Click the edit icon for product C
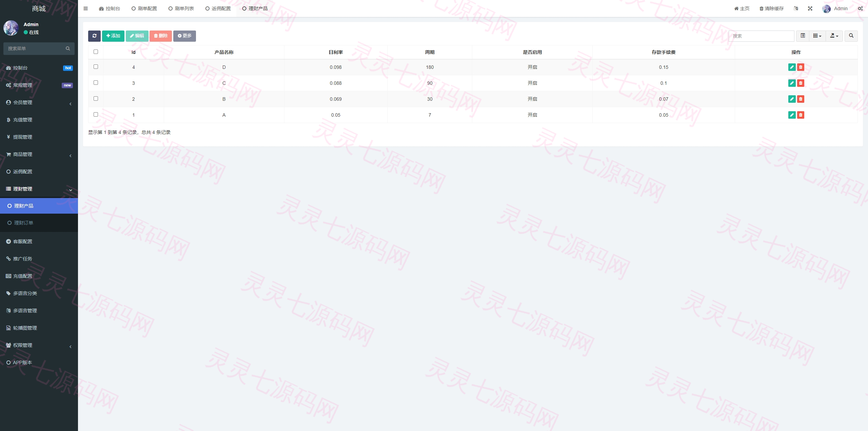The height and width of the screenshot is (431, 868). coord(792,83)
